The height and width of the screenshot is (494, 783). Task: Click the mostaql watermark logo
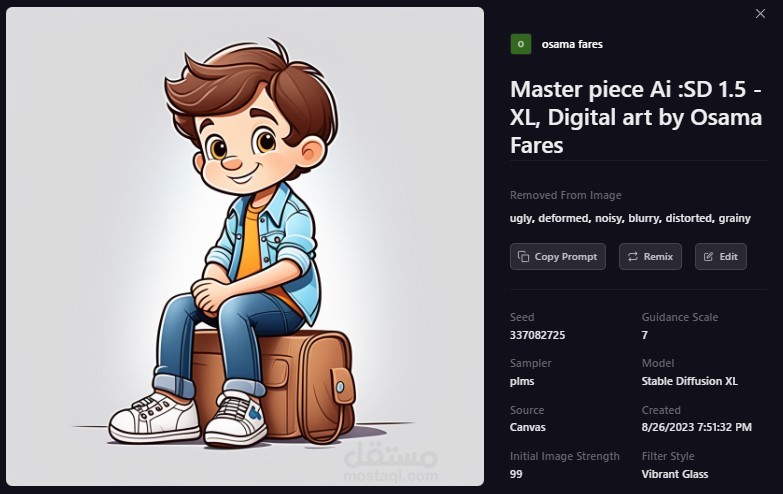click(391, 463)
